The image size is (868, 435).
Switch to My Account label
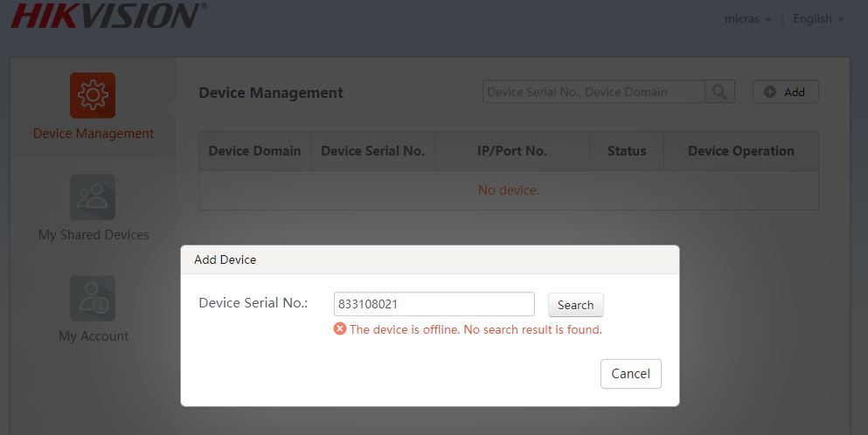coord(94,336)
